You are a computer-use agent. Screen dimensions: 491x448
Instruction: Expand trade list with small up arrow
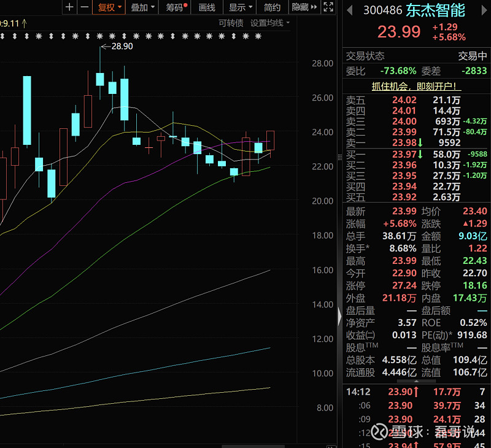[x=416, y=381]
